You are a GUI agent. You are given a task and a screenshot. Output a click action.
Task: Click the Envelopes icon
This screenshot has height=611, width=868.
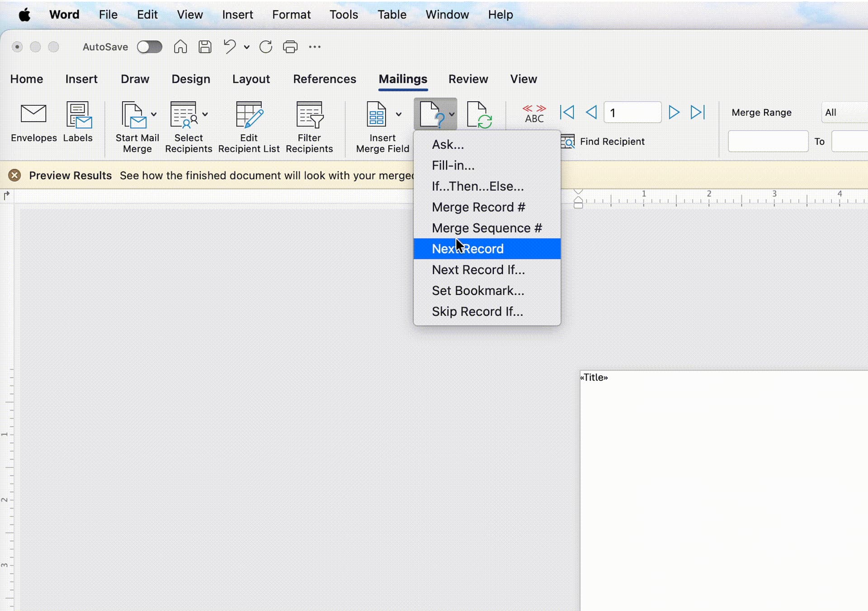tap(33, 115)
